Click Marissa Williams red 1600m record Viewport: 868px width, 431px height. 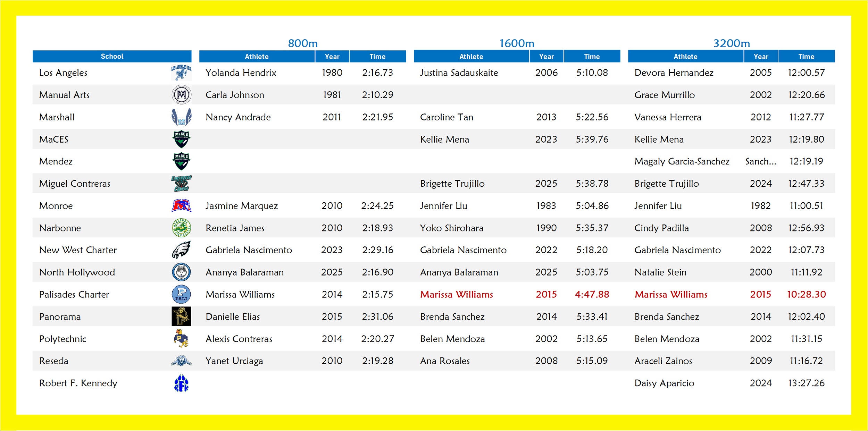tap(456, 294)
